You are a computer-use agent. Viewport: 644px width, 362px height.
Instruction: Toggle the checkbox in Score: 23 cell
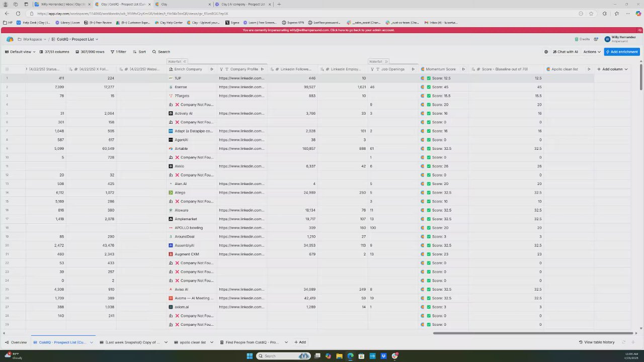pos(429,254)
